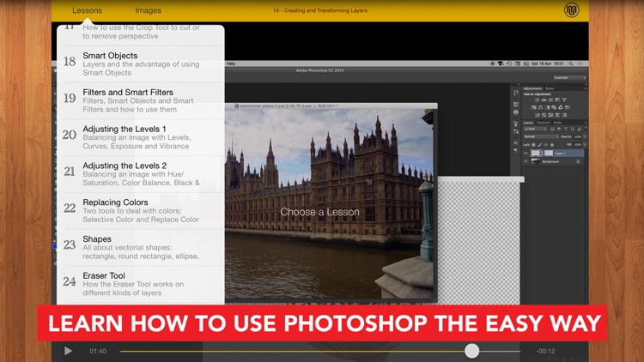Play the lesson video

pos(68,351)
